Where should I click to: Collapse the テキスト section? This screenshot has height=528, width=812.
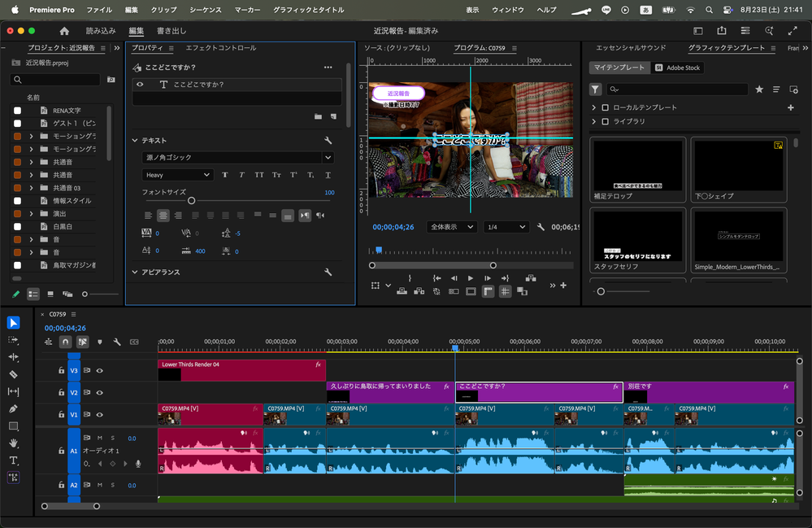coord(135,141)
